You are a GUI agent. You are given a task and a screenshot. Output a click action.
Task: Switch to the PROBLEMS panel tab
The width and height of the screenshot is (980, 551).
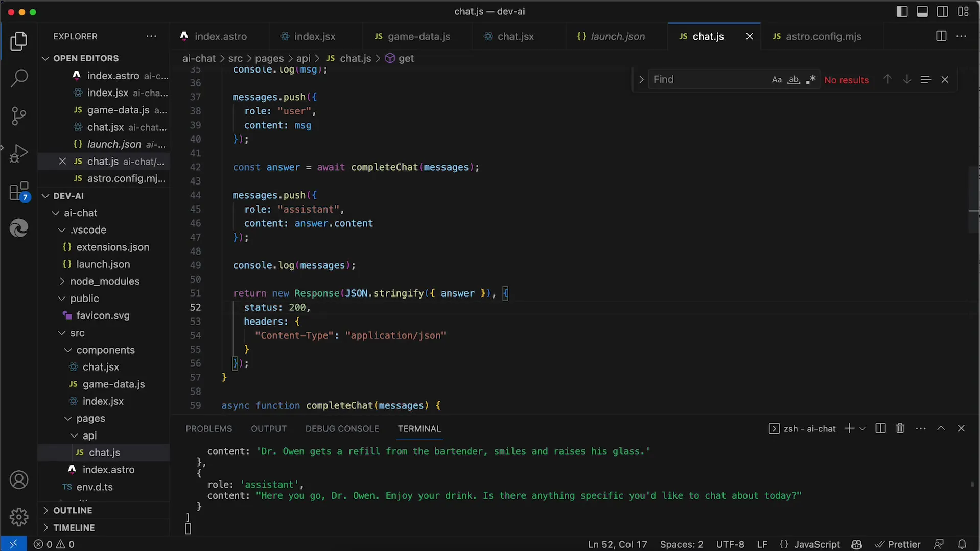(x=208, y=429)
